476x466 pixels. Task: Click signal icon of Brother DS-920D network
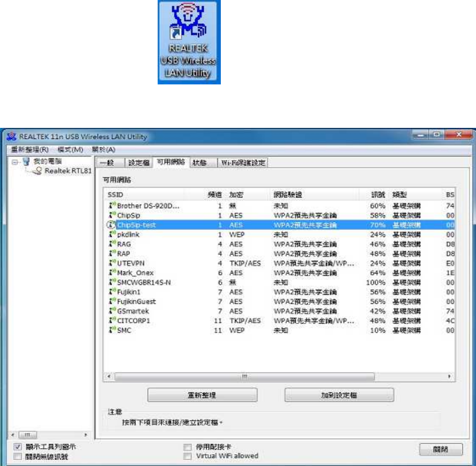pyautogui.click(x=112, y=205)
